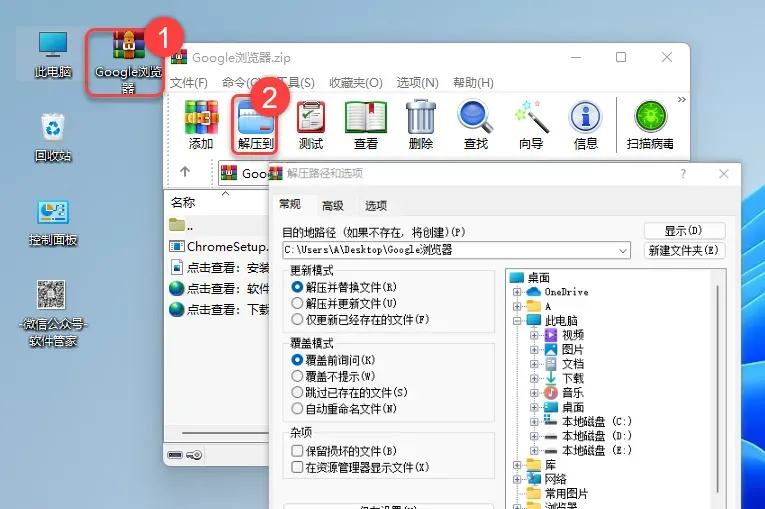Open the 查看 (View) book icon

(366, 124)
